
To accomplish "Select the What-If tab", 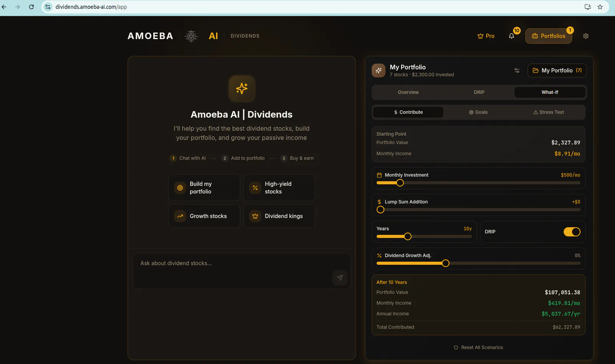I will pos(550,92).
